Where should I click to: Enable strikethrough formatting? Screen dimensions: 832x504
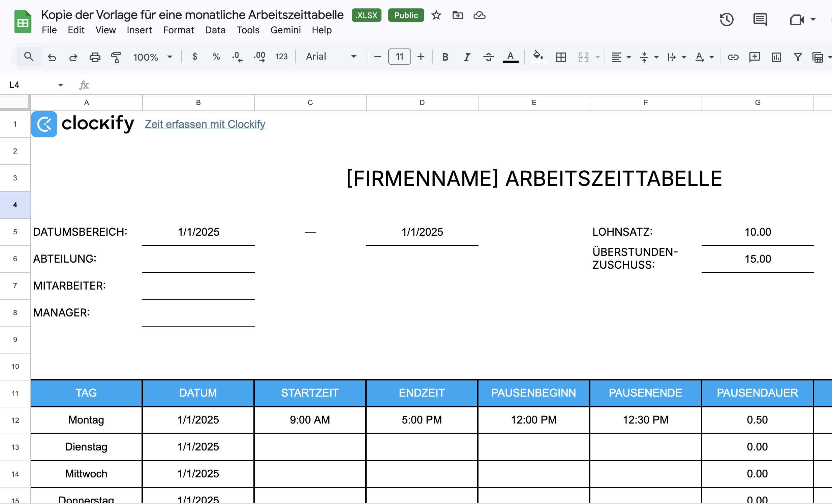(488, 57)
